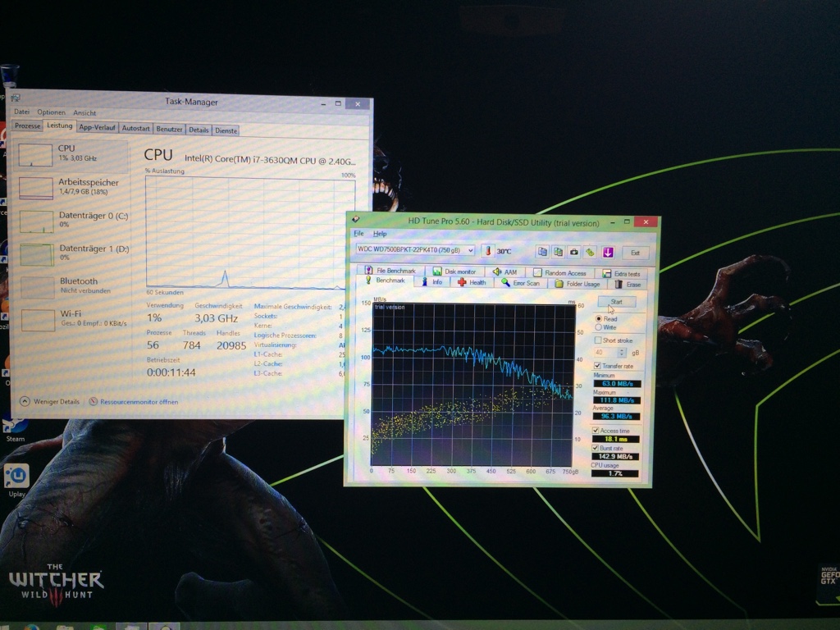The height and width of the screenshot is (630, 840).
Task: Open the Steam desktop shortcut
Action: click(x=15, y=427)
